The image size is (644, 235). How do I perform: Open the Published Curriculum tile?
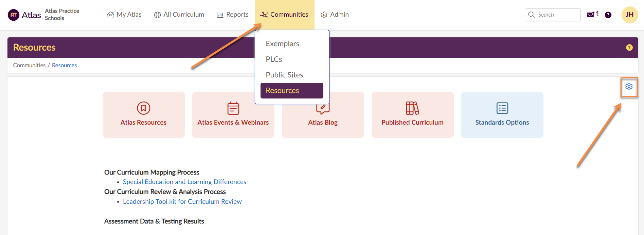412,114
